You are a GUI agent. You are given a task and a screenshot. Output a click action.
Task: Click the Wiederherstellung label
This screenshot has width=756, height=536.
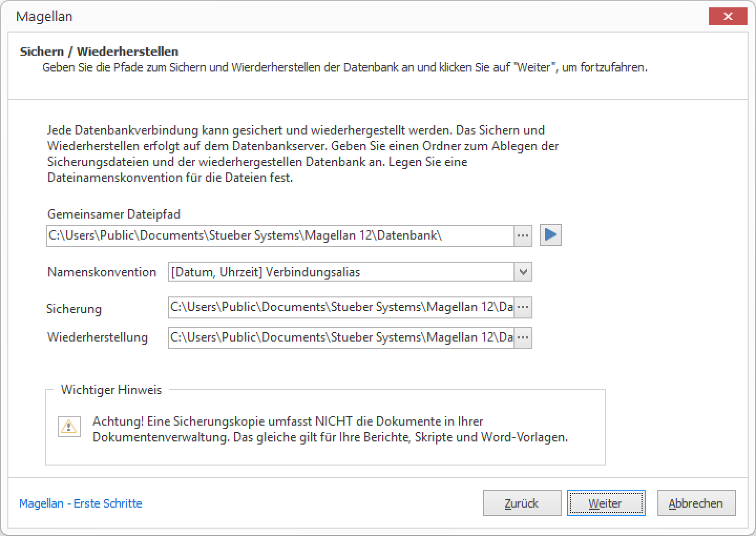[x=98, y=337]
